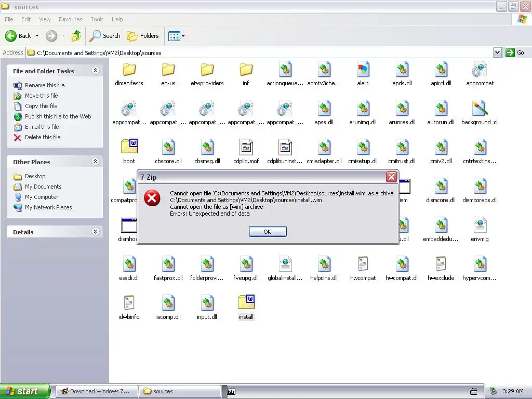Go to Desktop in Other Places

[35, 176]
